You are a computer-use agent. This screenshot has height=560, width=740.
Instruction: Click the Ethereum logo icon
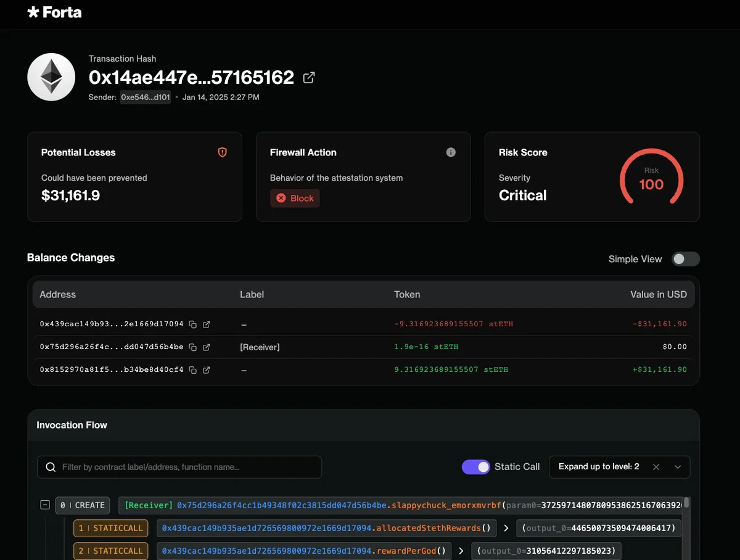tap(51, 77)
